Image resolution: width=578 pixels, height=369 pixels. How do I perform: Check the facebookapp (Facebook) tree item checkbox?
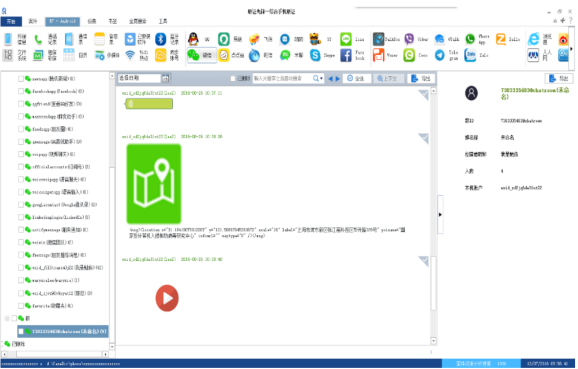tap(21, 91)
